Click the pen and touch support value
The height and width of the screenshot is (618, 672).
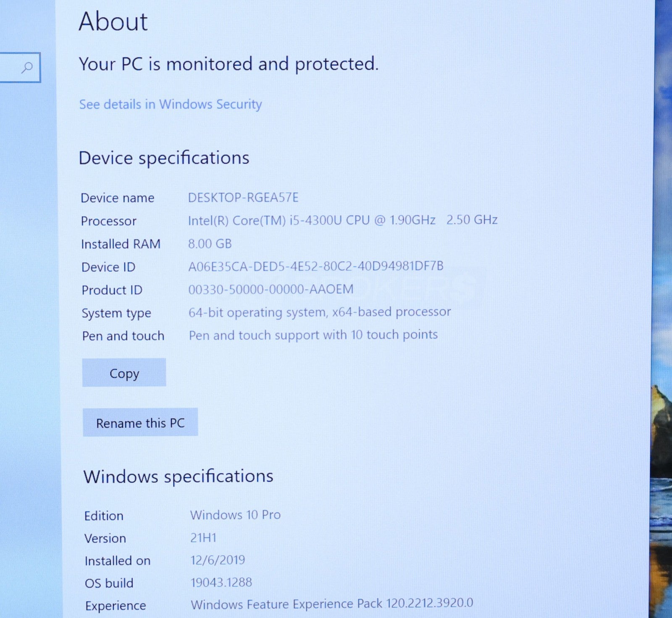313,335
